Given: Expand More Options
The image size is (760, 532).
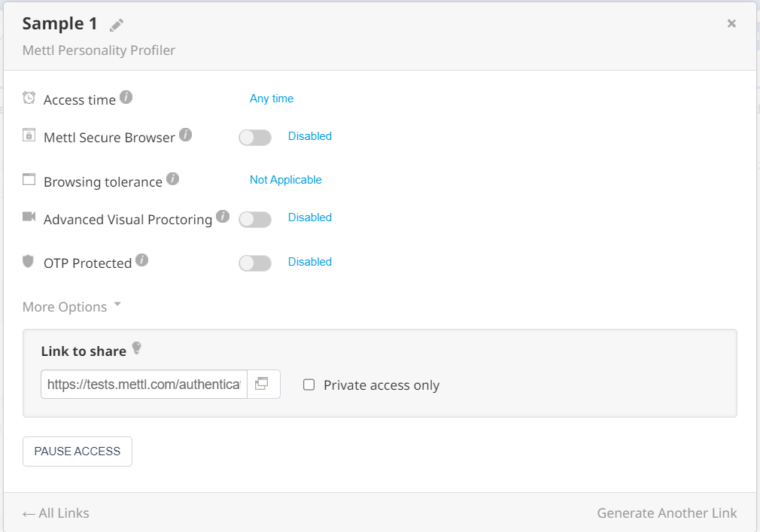Looking at the screenshot, I should point(71,307).
